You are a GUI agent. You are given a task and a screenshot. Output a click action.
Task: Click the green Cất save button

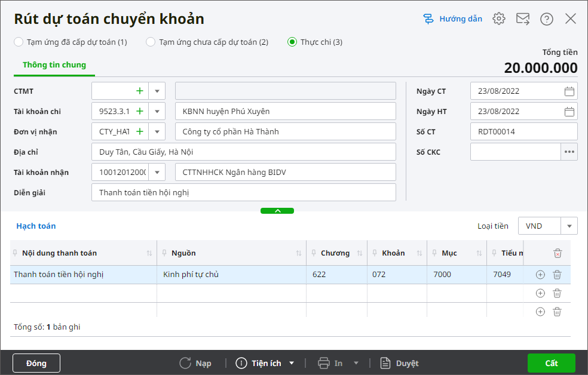pos(551,363)
